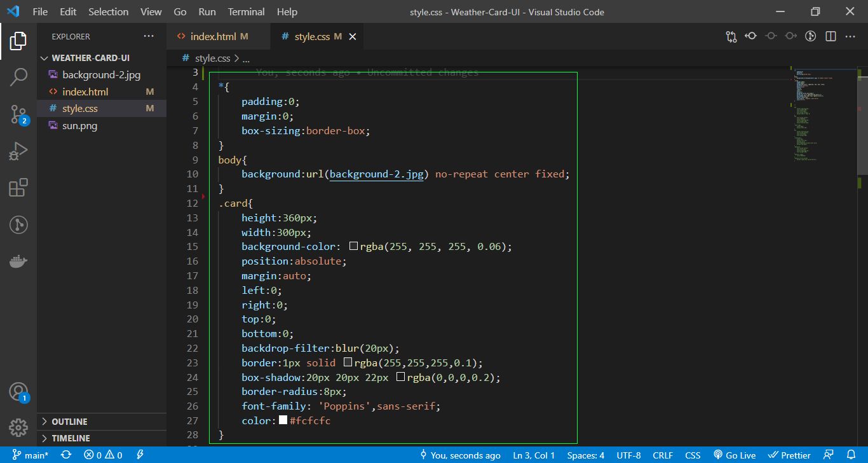Click the main* branch indicator
This screenshot has height=463, width=868.
30,455
